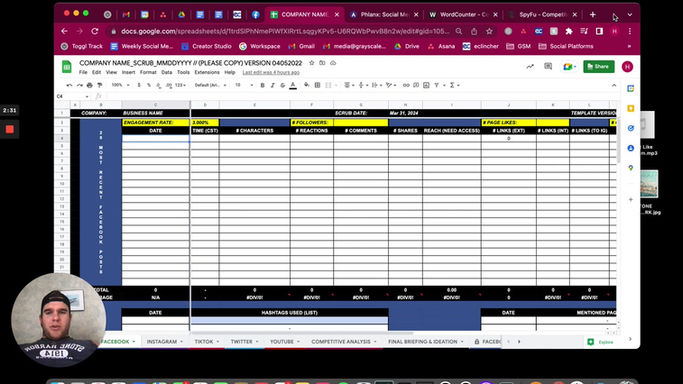683x384 pixels.
Task: Open the text color picker
Action: pyautogui.click(x=293, y=85)
